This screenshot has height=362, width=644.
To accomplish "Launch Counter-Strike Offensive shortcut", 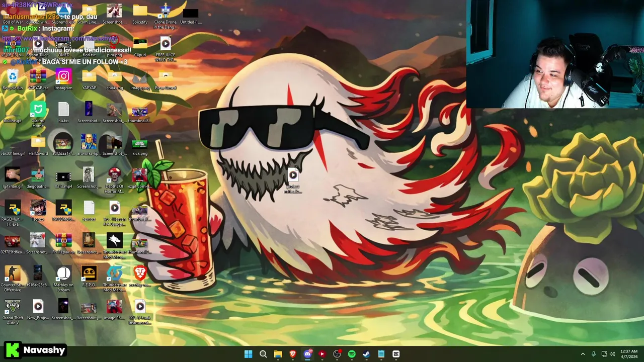I will point(13,279).
